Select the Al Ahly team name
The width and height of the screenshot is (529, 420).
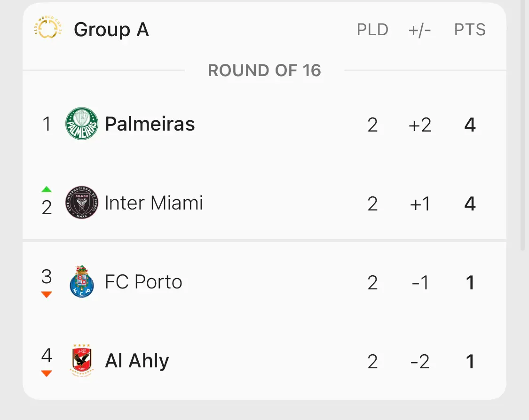click(x=137, y=361)
